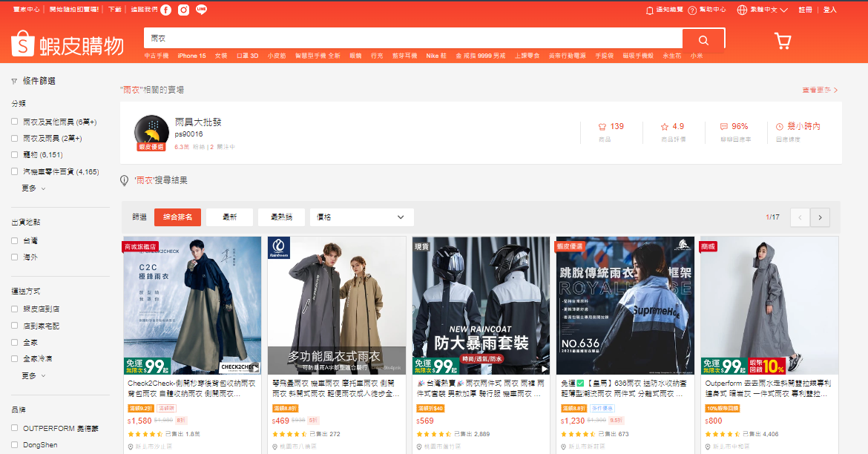Go to next results page arrow

click(x=820, y=217)
